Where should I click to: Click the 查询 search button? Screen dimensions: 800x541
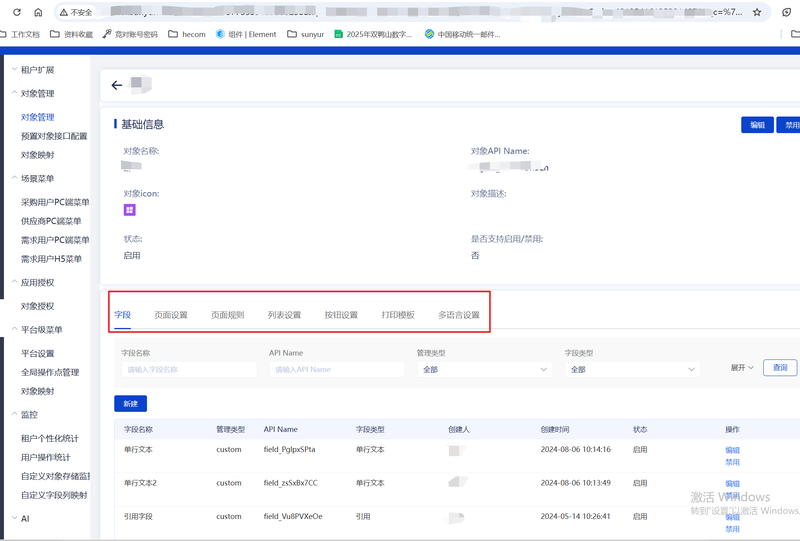(x=780, y=367)
